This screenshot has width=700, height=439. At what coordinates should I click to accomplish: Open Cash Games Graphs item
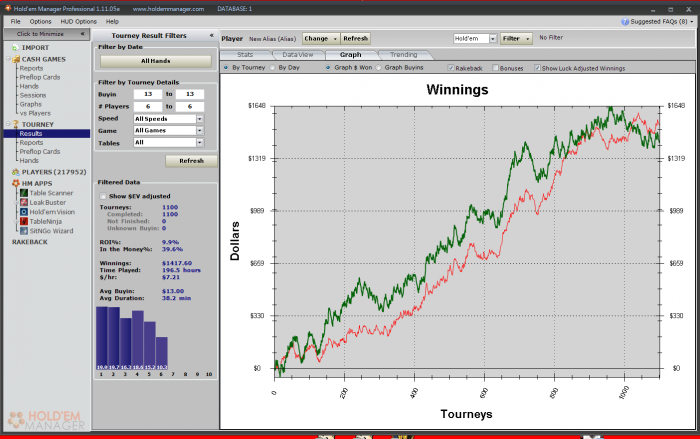pyautogui.click(x=30, y=104)
